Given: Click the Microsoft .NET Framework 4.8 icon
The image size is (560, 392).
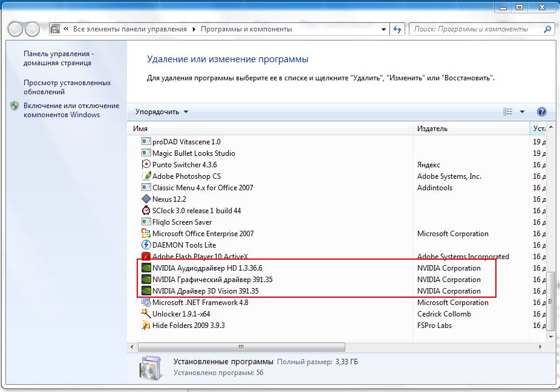Looking at the screenshot, I should [x=146, y=303].
